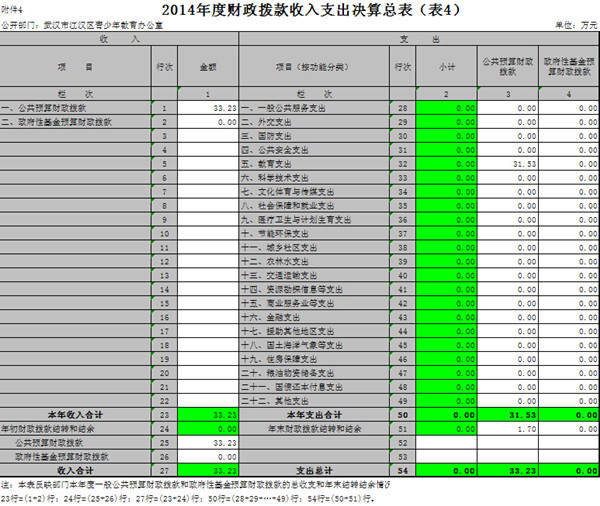Screen dimensions: 600x506
Task: Select the '年初财政拨款结转和结余' label cell
Action: pos(74,428)
